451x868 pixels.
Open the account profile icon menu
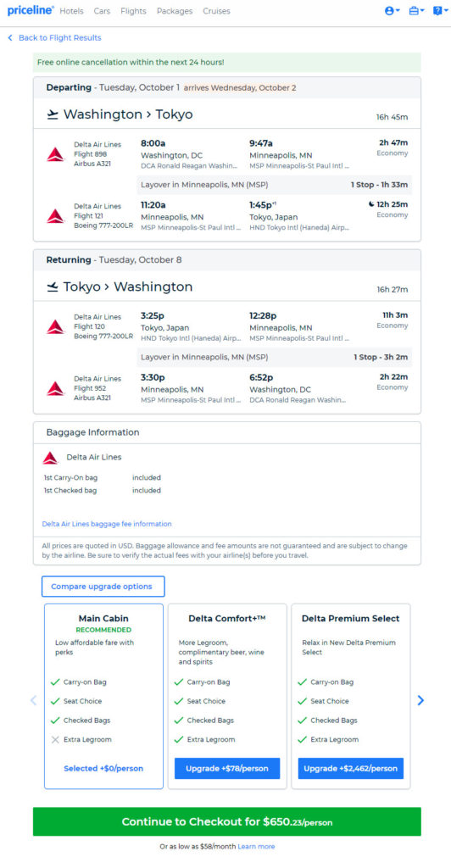(392, 10)
